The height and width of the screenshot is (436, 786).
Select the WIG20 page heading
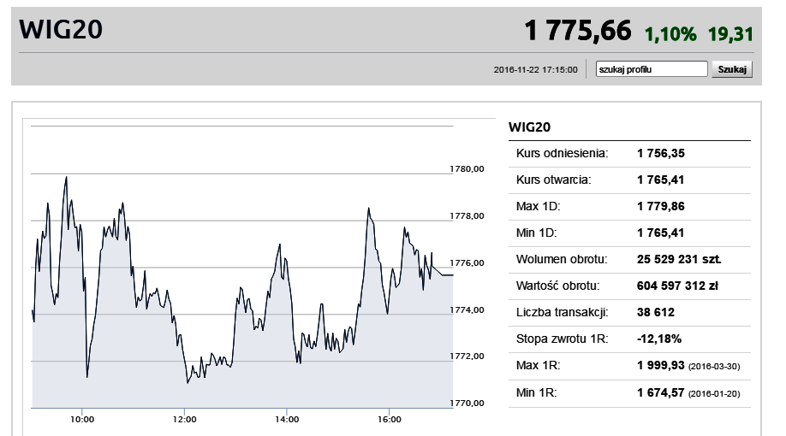61,29
